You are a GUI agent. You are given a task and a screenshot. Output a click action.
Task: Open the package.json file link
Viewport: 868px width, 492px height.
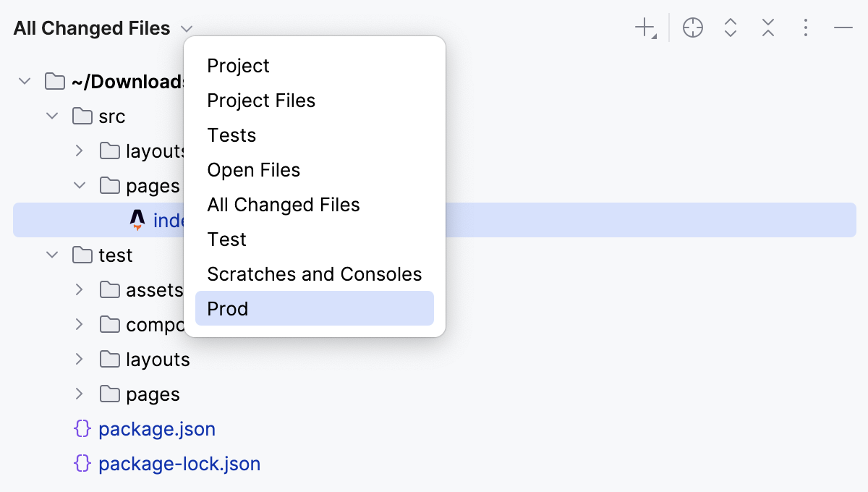coord(156,428)
